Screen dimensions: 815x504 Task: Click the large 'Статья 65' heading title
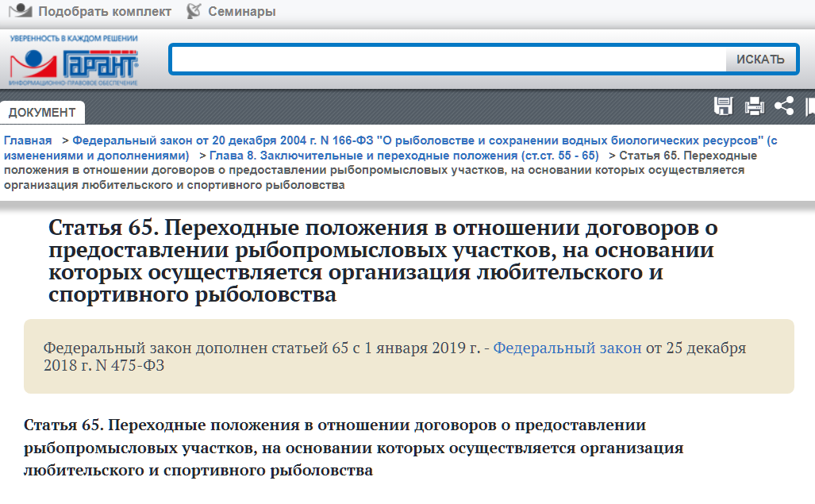click(383, 261)
